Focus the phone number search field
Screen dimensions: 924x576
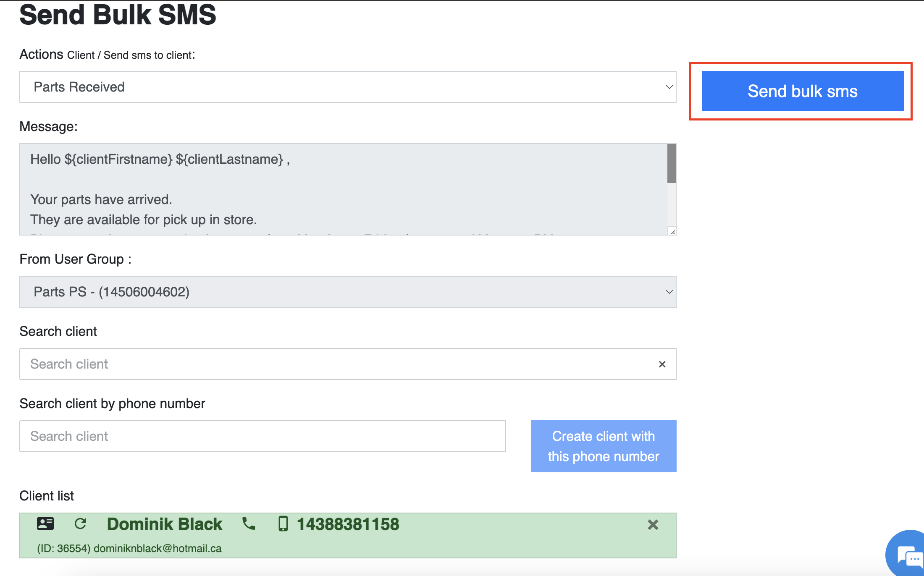click(262, 436)
